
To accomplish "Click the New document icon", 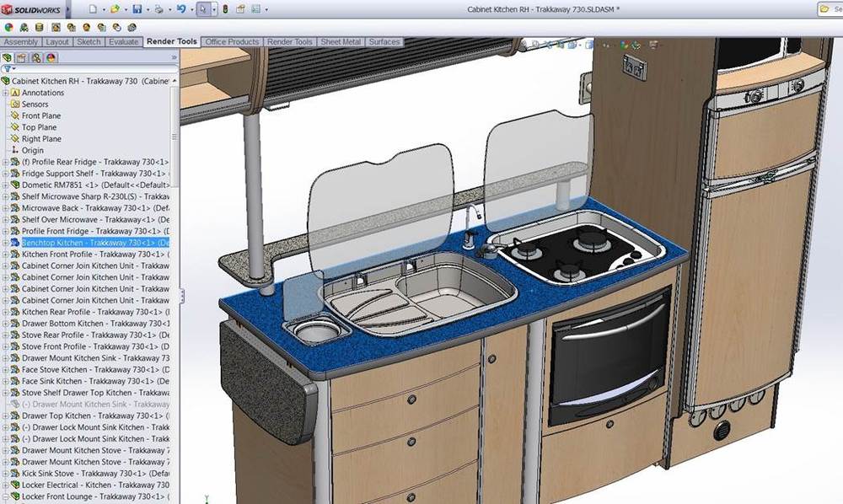I will (92, 9).
